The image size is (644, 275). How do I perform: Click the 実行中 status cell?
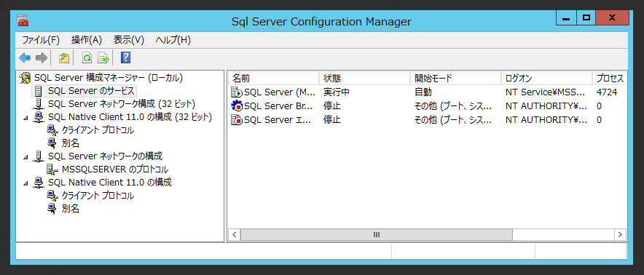pos(336,92)
